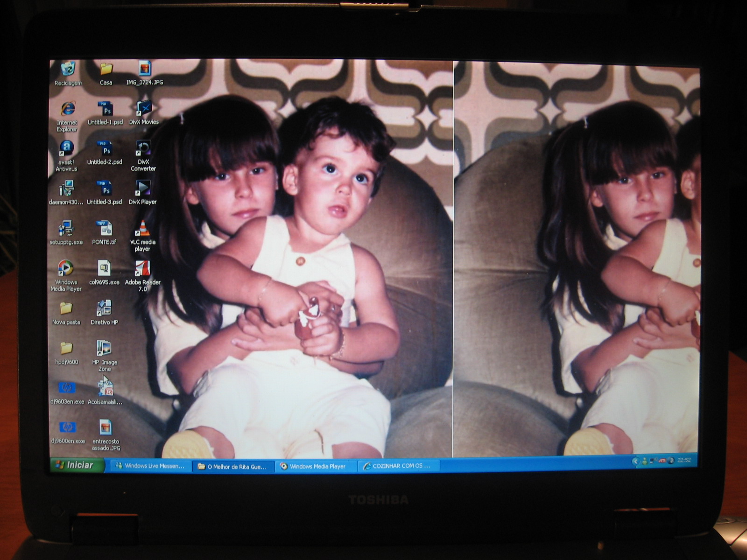Select IMG_3724.JPG desktop file
Screen dimensions: 747x560
click(x=145, y=73)
